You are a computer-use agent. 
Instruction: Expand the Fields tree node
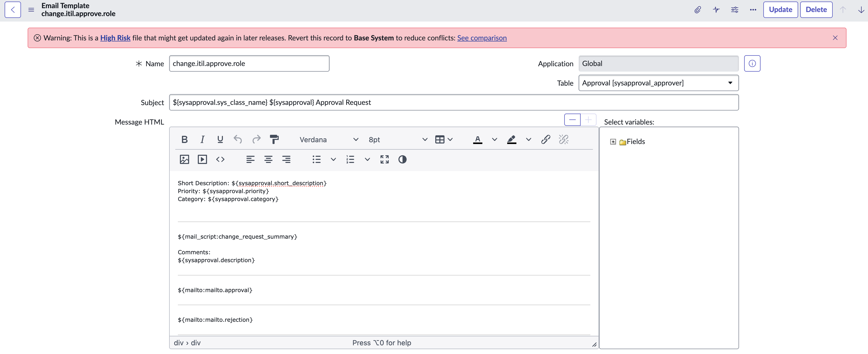(x=613, y=142)
